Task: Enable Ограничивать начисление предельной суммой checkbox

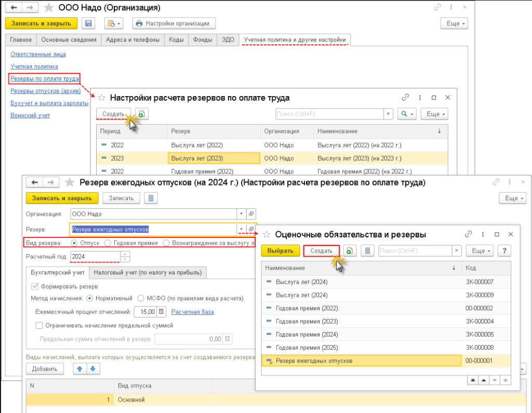Action: point(39,325)
